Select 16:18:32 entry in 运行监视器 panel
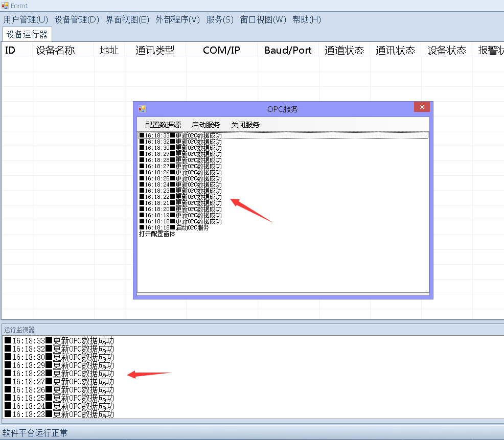Image resolution: width=504 pixels, height=440 pixels. coord(59,349)
